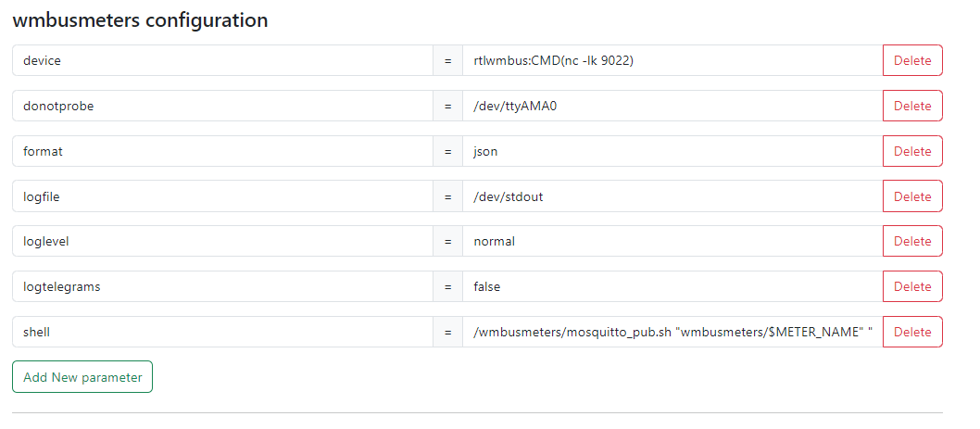The height and width of the screenshot is (429, 980).
Task: Select the shell key name field
Action: [x=222, y=332]
